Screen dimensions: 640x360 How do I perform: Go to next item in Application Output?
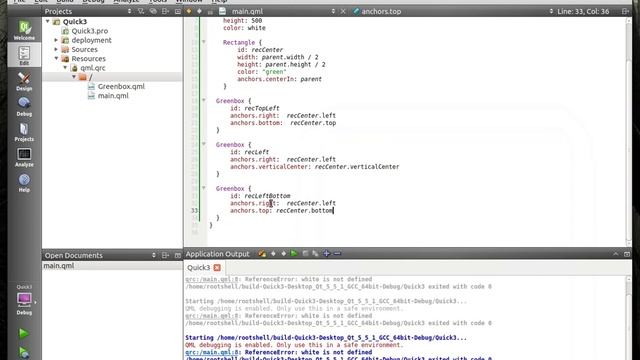point(284,253)
